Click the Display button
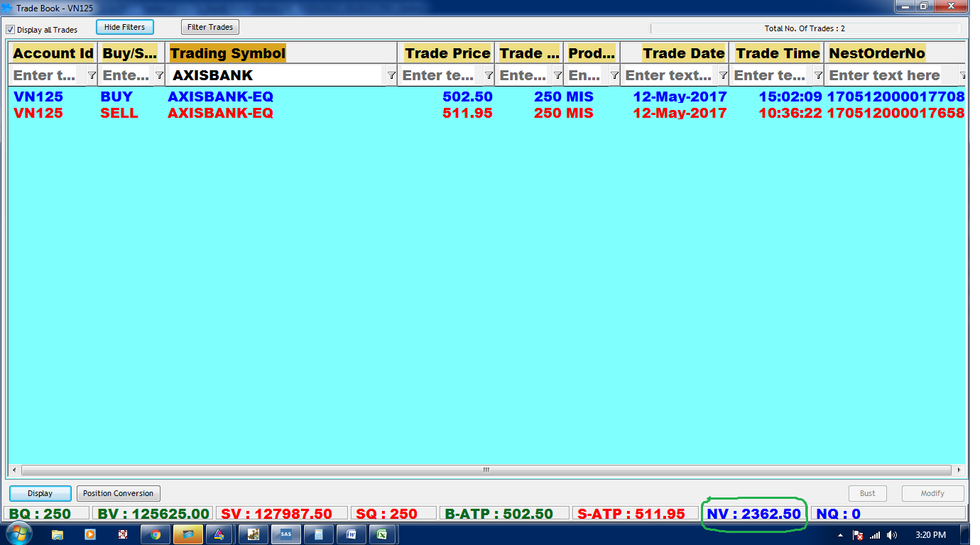Viewport: 980px width, 545px height. click(x=40, y=493)
